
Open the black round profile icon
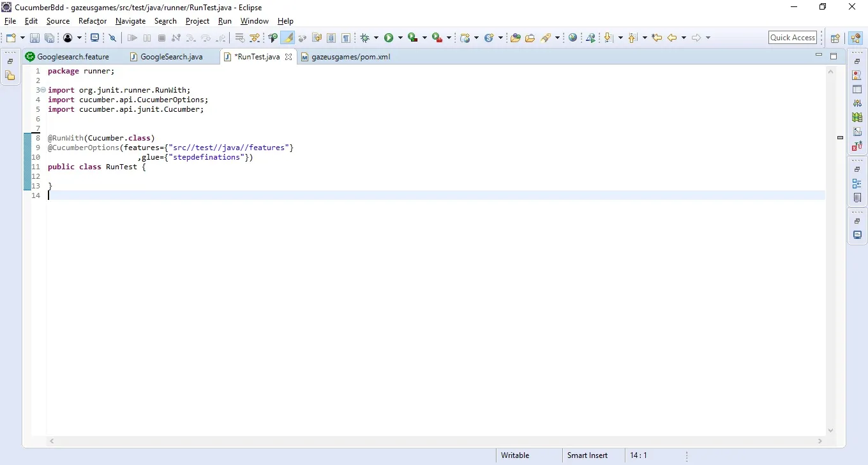pyautogui.click(x=68, y=38)
